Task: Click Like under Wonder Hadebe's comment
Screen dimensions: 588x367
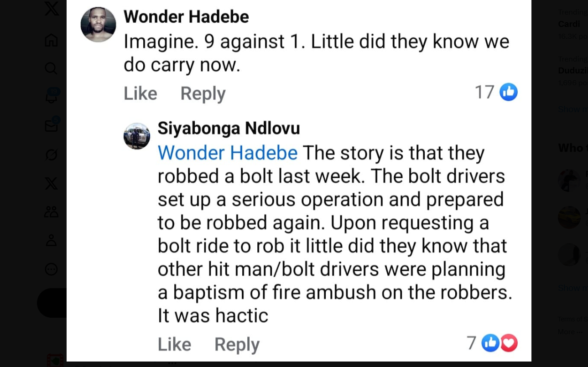Action: (x=140, y=93)
